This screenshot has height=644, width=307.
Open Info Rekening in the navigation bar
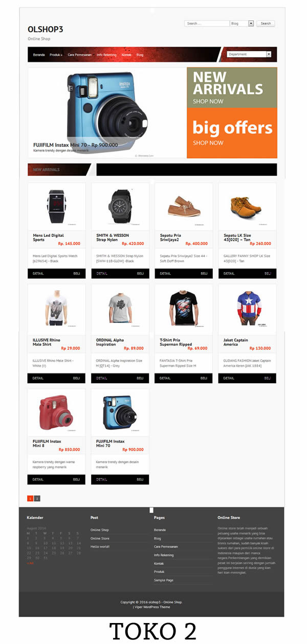point(106,55)
